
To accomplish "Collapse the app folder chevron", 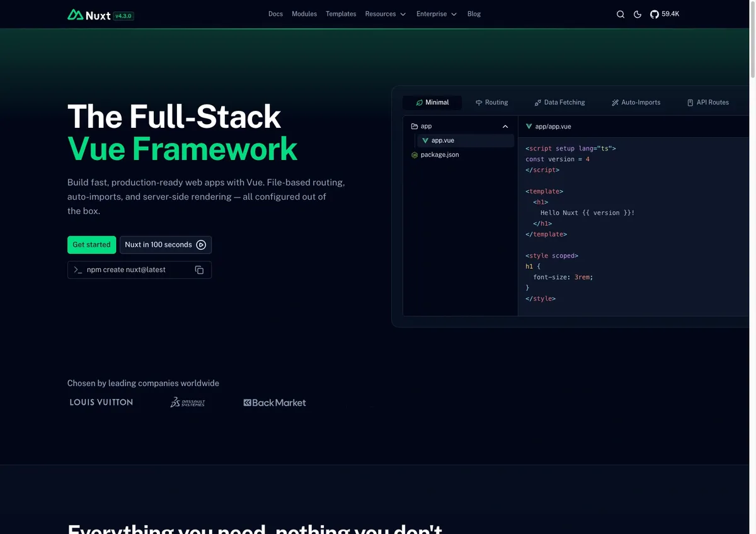I will coord(505,127).
